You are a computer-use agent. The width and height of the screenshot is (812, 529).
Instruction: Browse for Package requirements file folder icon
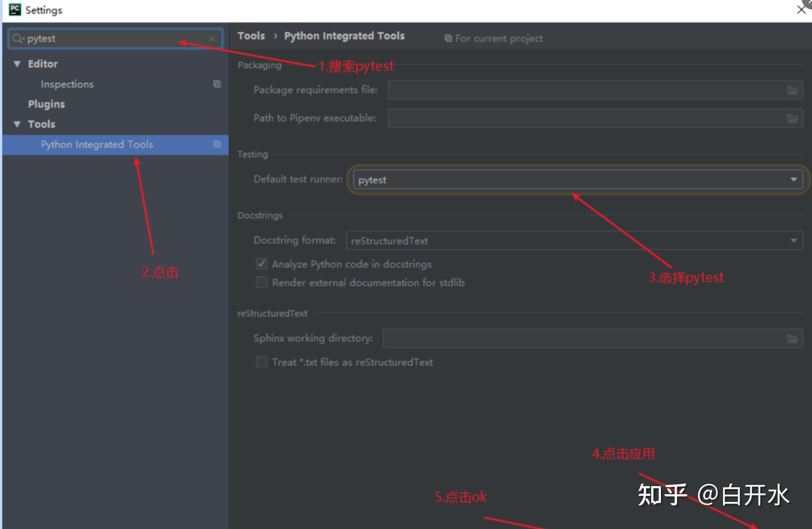pyautogui.click(x=793, y=90)
